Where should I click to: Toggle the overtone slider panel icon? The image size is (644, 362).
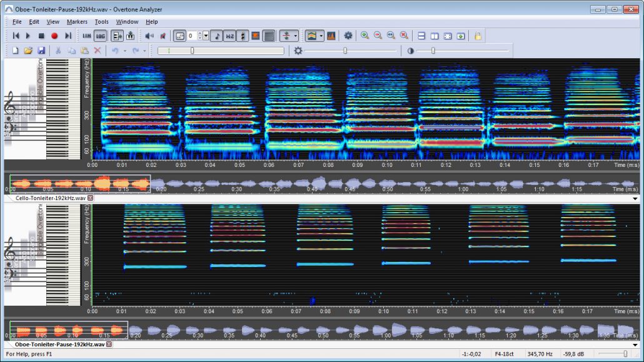tap(117, 36)
